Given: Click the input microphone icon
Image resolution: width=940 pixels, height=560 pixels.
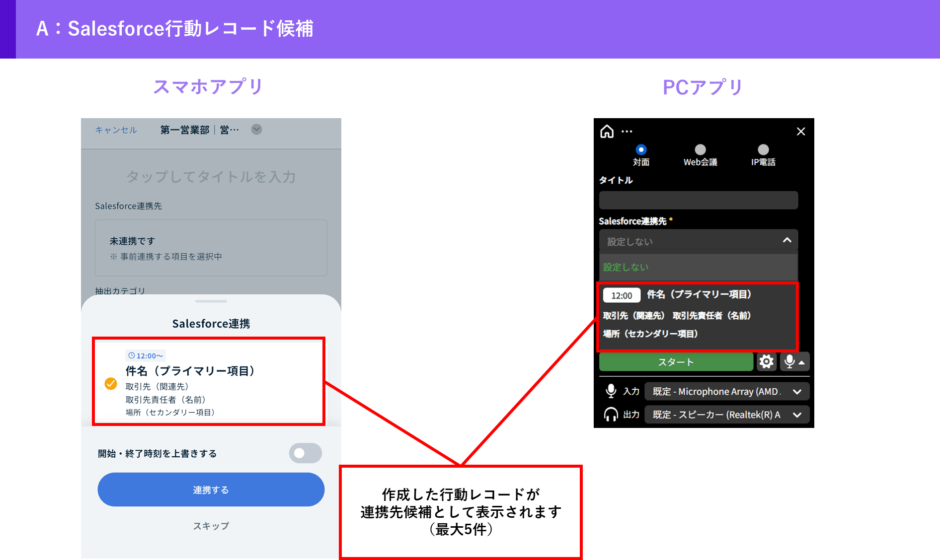Looking at the screenshot, I should tap(611, 391).
